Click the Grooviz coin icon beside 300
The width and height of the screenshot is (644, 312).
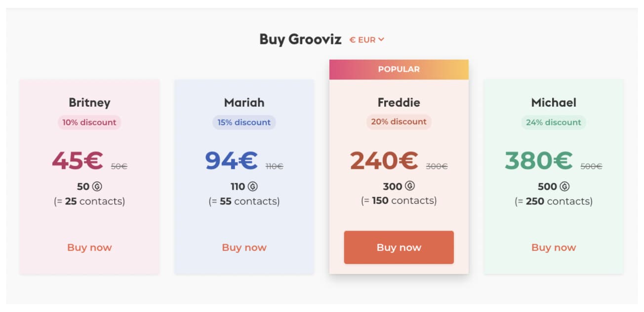coord(410,186)
